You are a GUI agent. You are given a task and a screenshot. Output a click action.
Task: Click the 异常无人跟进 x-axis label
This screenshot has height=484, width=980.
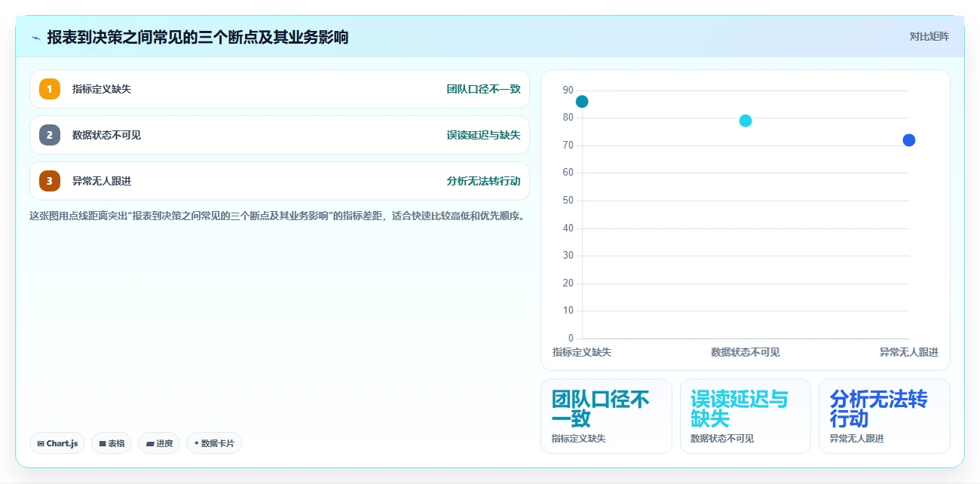(x=909, y=352)
